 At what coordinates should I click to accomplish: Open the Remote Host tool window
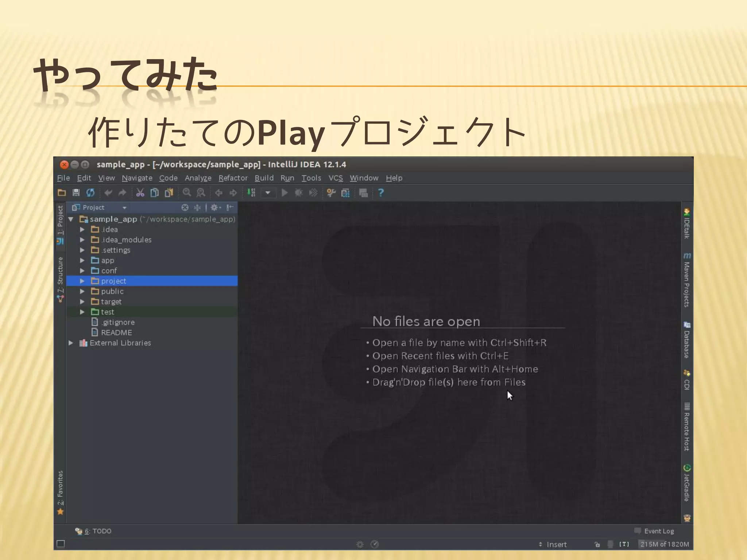click(687, 427)
